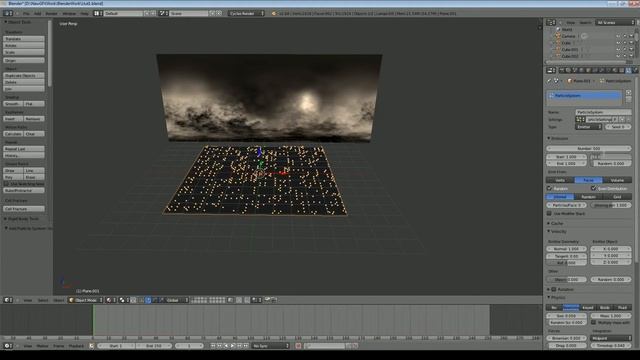Click the Rotate button in Object Tools
This screenshot has height=360, width=640.
click(24, 45)
